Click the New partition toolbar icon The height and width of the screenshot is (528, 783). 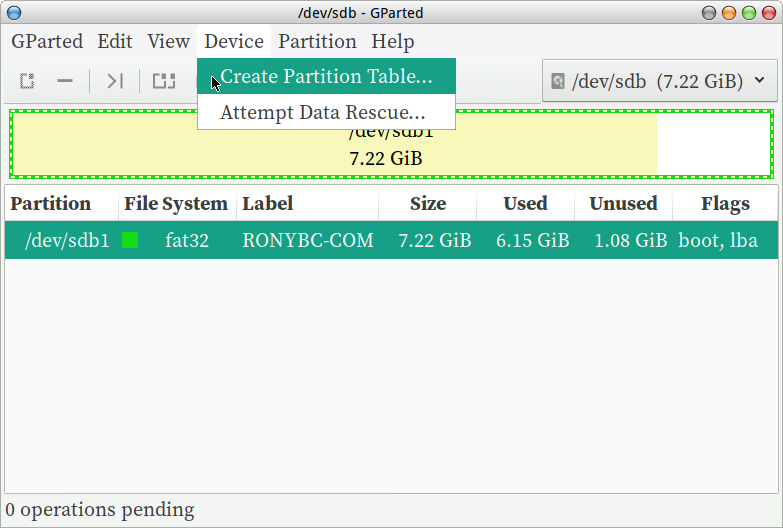click(x=28, y=81)
